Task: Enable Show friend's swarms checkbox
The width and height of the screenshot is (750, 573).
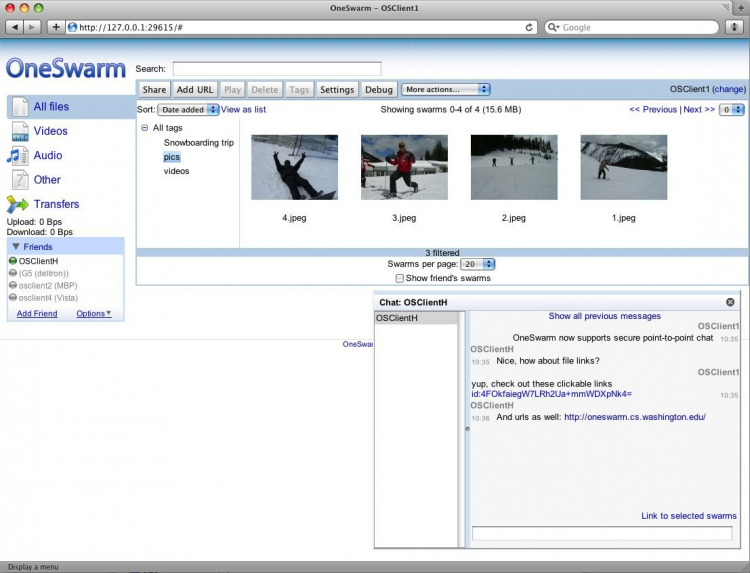Action: pyautogui.click(x=401, y=278)
